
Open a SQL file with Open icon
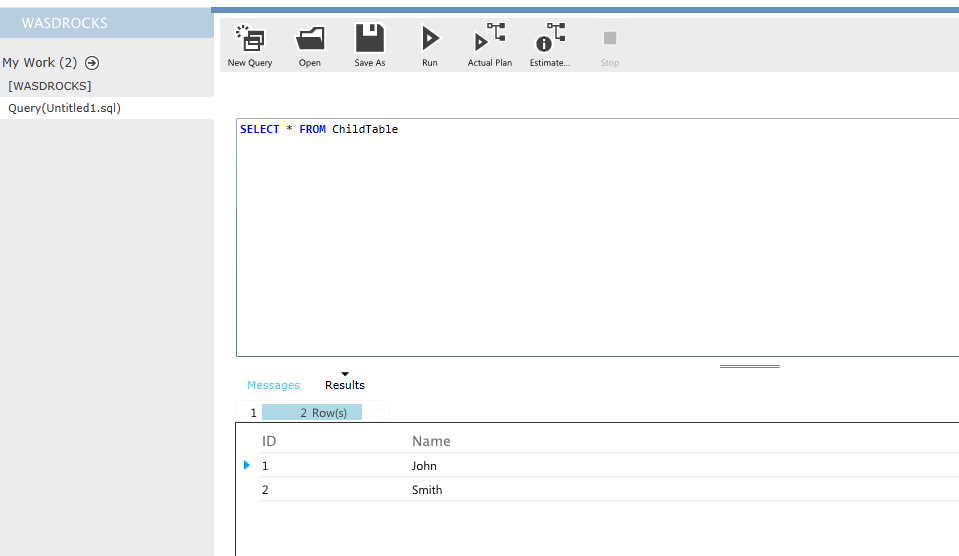pos(310,40)
